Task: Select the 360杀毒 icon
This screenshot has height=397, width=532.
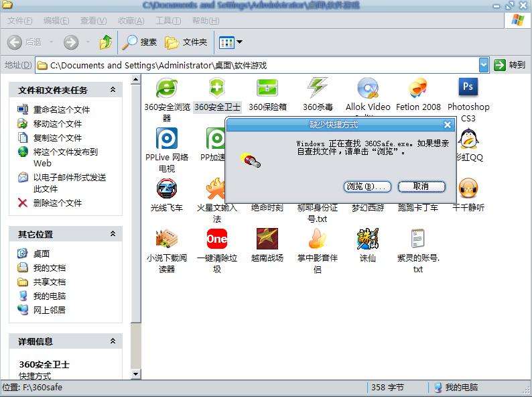Action: point(318,88)
